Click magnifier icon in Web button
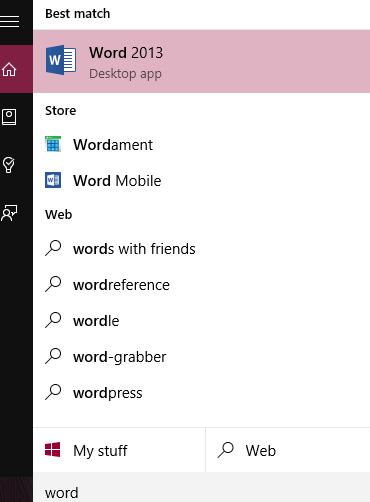This screenshot has width=370, height=502. pos(226,450)
